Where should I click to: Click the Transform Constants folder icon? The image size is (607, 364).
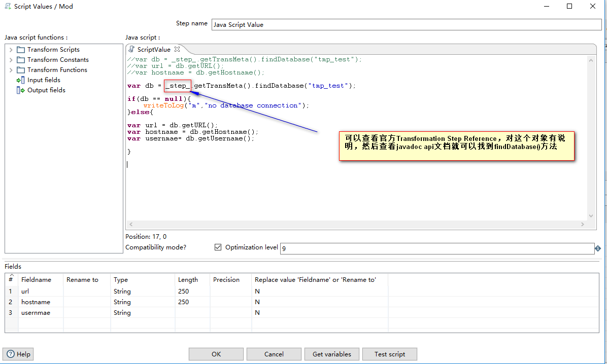click(20, 59)
